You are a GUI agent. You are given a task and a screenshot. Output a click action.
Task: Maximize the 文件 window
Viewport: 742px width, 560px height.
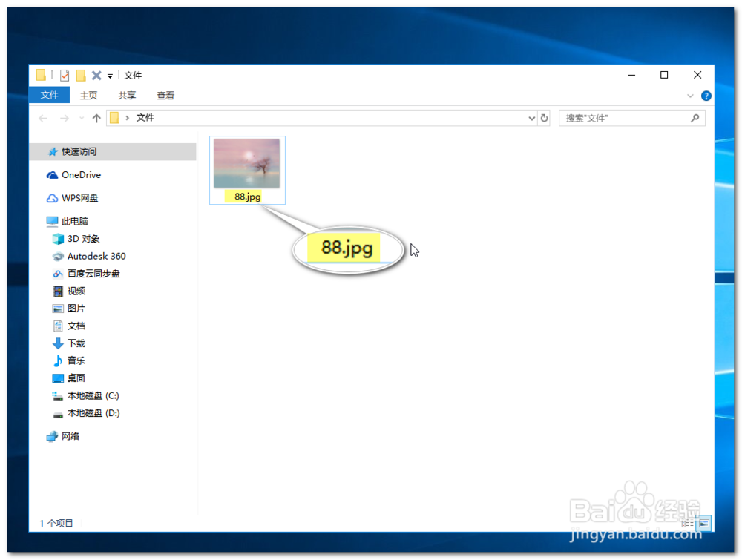point(664,75)
